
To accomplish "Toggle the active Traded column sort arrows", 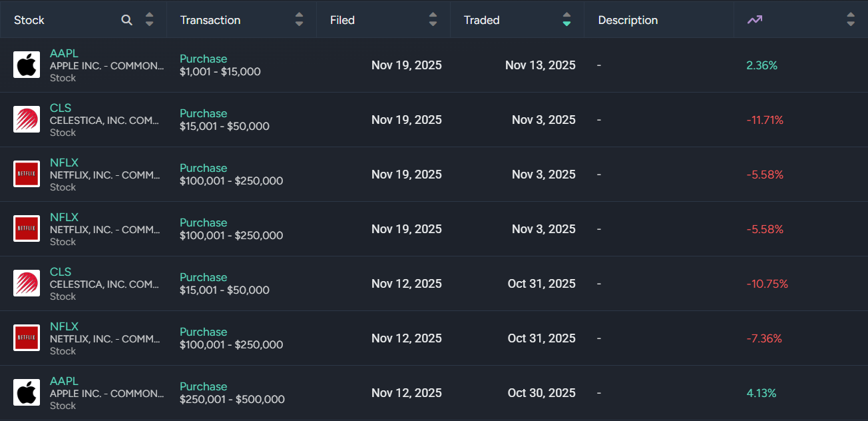I will click(566, 20).
